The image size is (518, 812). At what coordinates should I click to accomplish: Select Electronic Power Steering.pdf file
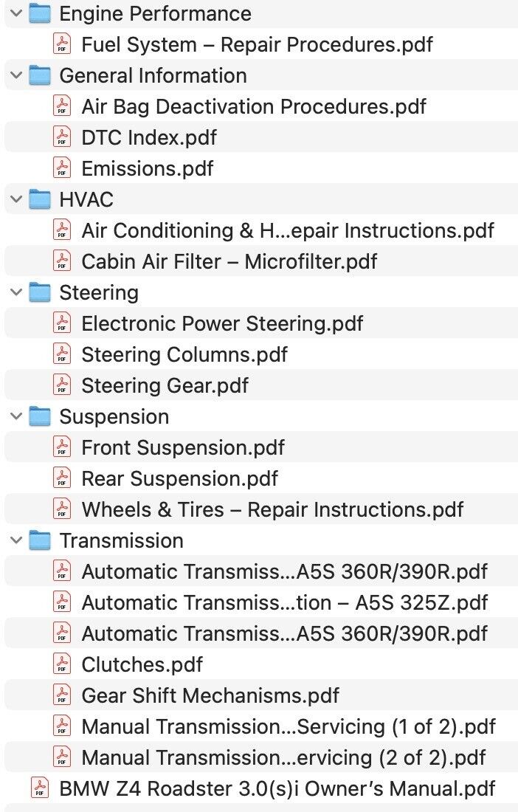click(x=221, y=323)
